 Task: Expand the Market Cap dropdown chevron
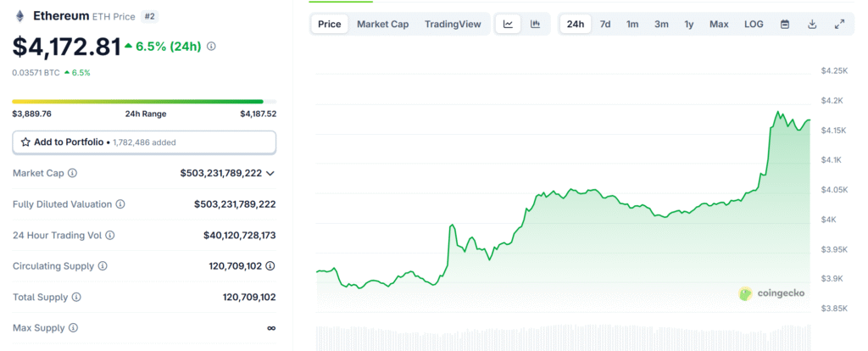pos(270,173)
